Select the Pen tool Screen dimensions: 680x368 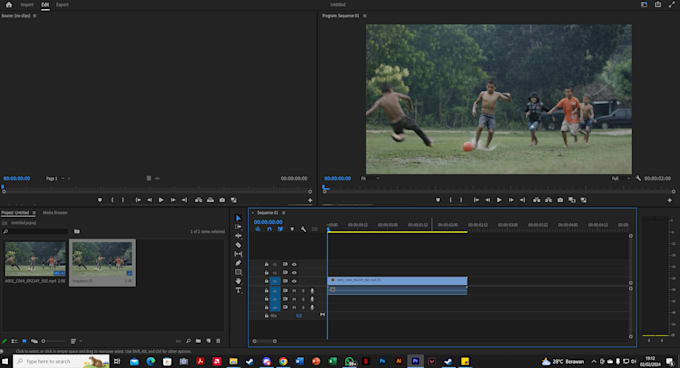click(238, 263)
